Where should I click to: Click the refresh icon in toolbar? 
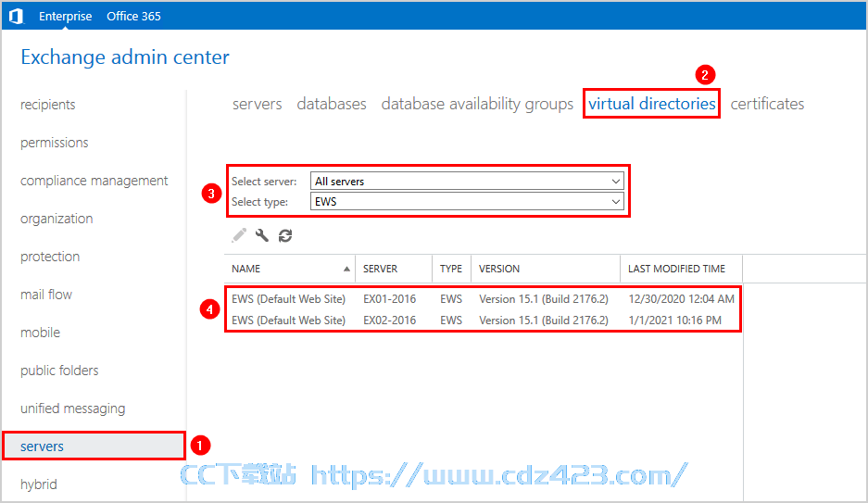click(285, 235)
